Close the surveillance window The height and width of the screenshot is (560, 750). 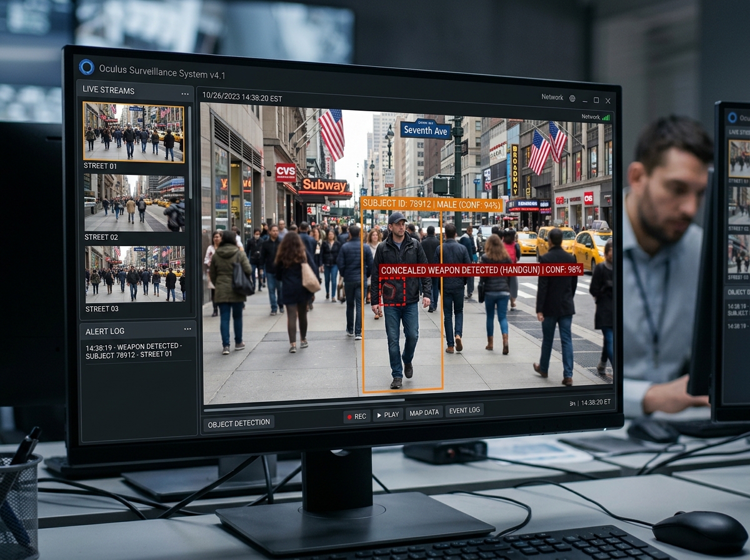pos(608,101)
